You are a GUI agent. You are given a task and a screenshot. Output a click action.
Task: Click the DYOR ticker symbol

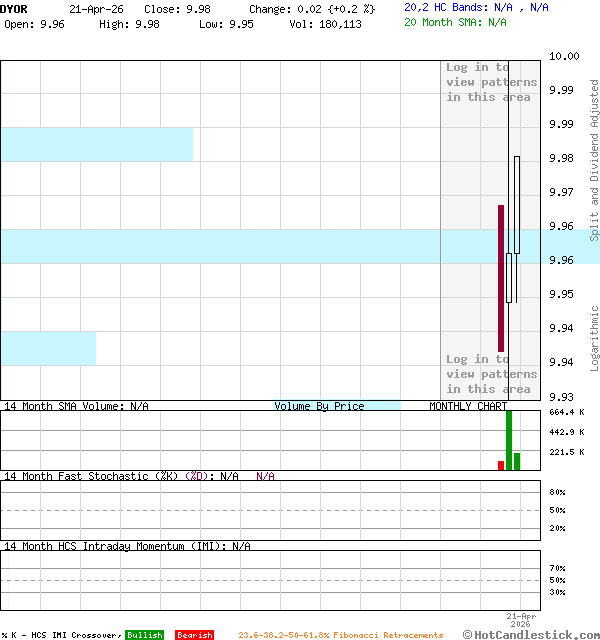(15, 8)
